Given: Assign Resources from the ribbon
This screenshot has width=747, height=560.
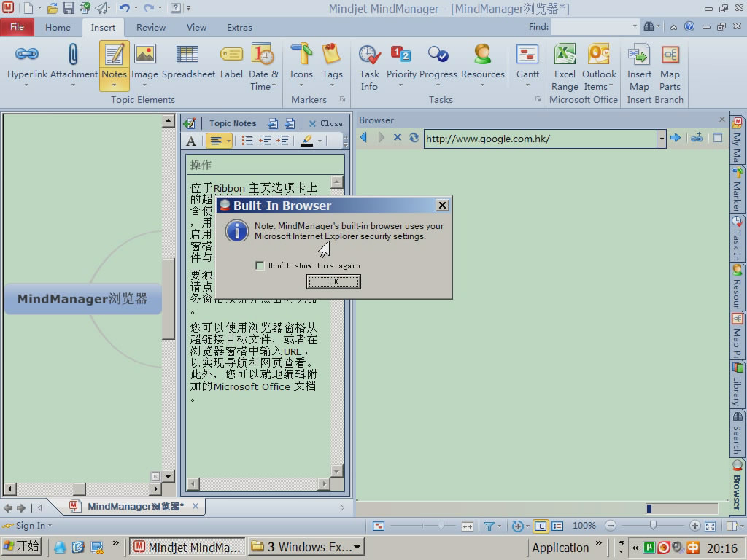Looking at the screenshot, I should (483, 61).
